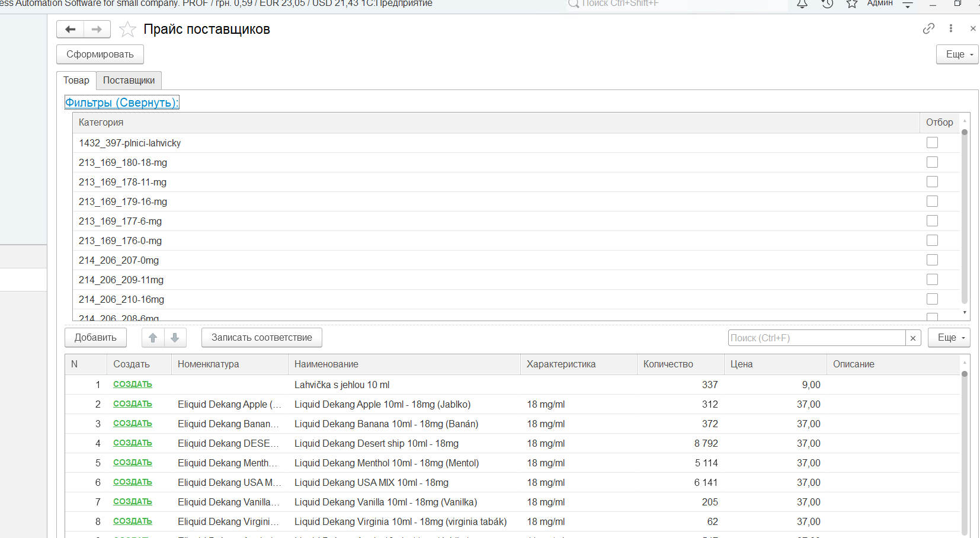Tick Отбор checkbox for 214_206_209-11mg
This screenshot has width=980, height=538.
(x=932, y=280)
